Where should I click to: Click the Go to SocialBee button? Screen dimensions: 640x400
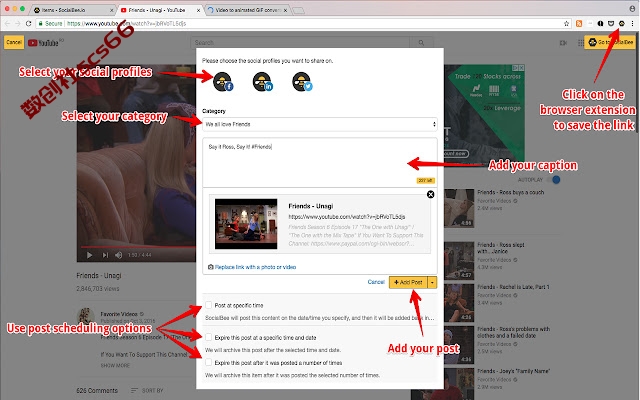tap(610, 42)
